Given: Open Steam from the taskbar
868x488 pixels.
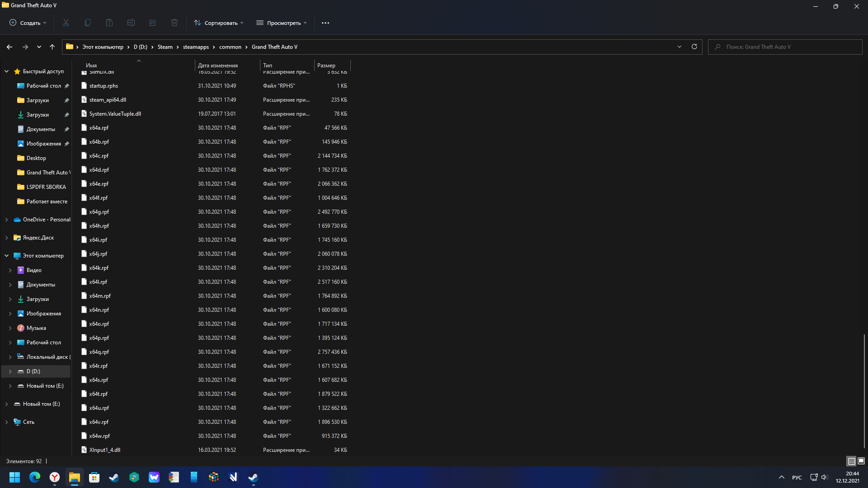Looking at the screenshot, I should [x=114, y=477].
